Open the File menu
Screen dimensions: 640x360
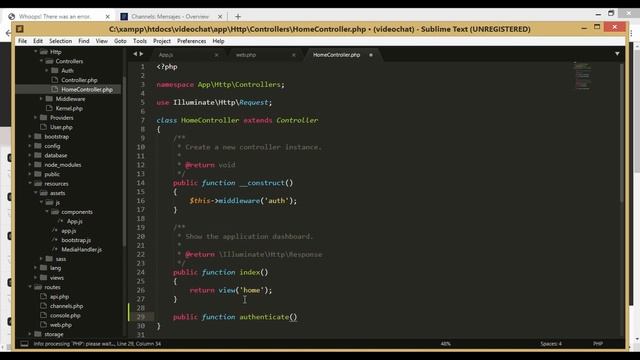coord(22,41)
